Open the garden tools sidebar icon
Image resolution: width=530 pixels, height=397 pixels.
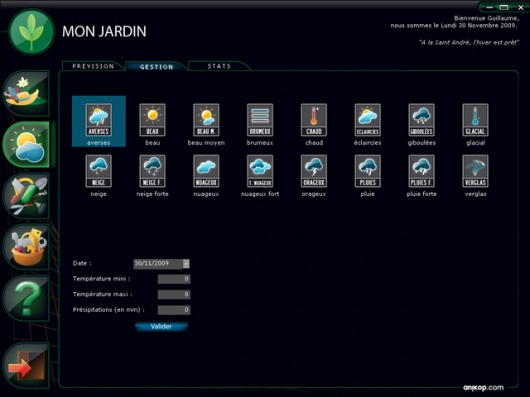tap(26, 196)
